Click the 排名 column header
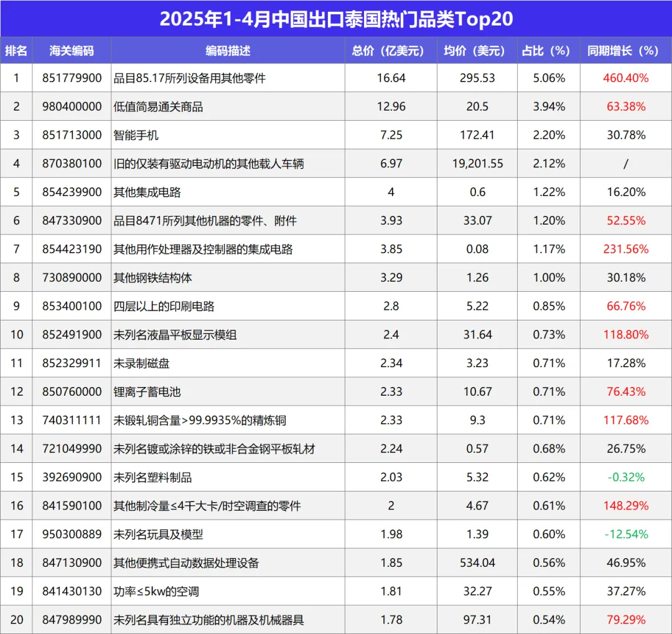 [16, 50]
